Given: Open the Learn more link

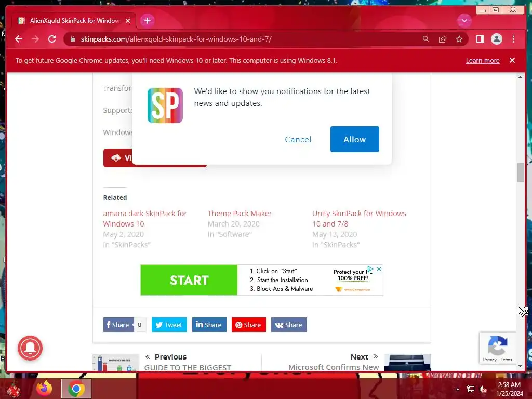Looking at the screenshot, I should 483,60.
